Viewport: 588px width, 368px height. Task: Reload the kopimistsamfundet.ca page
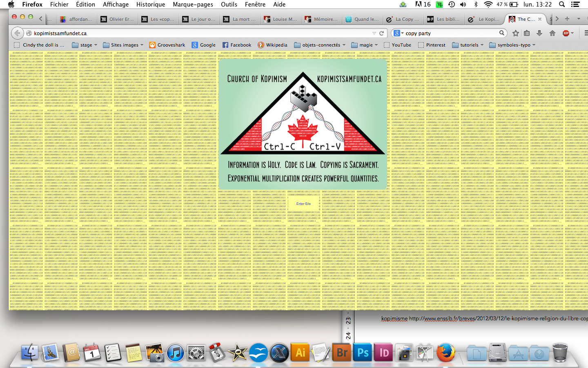pos(382,33)
